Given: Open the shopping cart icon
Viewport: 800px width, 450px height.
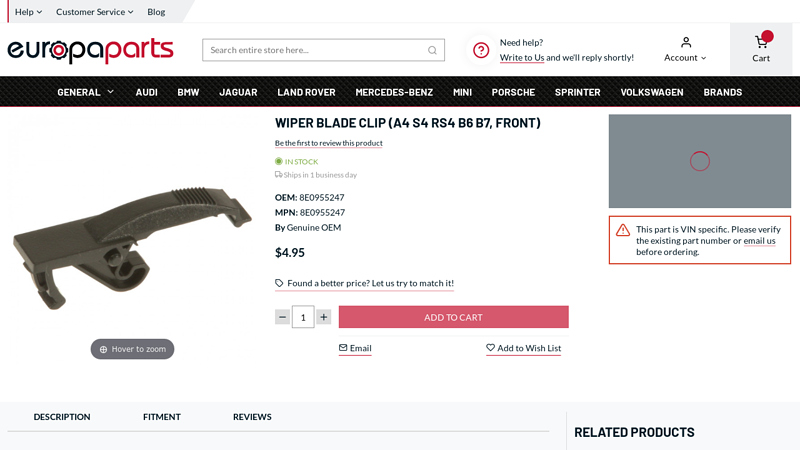Looking at the screenshot, I should click(761, 42).
